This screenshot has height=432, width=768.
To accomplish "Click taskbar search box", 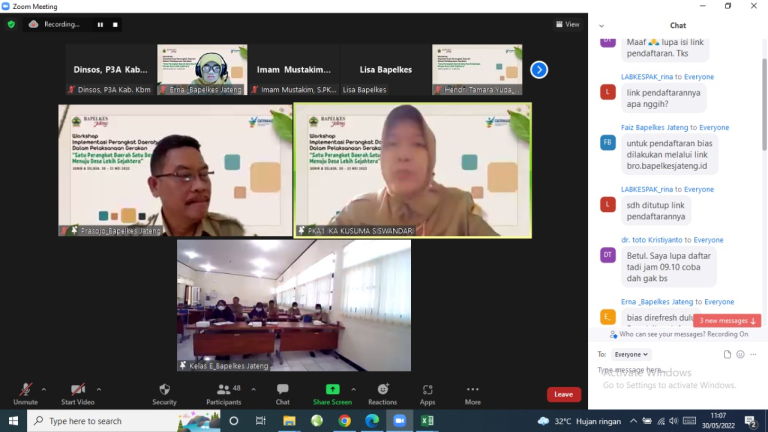I will 123,421.
